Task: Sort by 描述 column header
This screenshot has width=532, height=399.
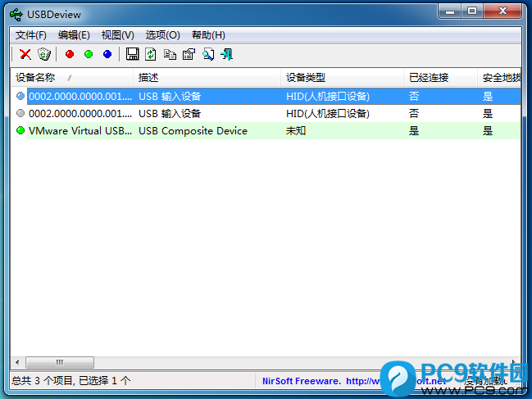Action: (207, 78)
